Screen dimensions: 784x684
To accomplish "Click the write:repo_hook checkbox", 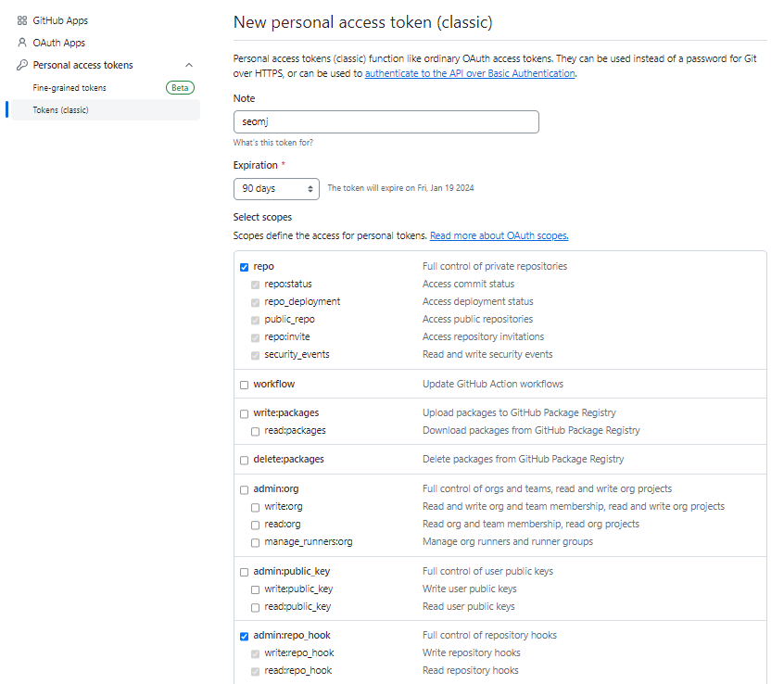I will 255,653.
